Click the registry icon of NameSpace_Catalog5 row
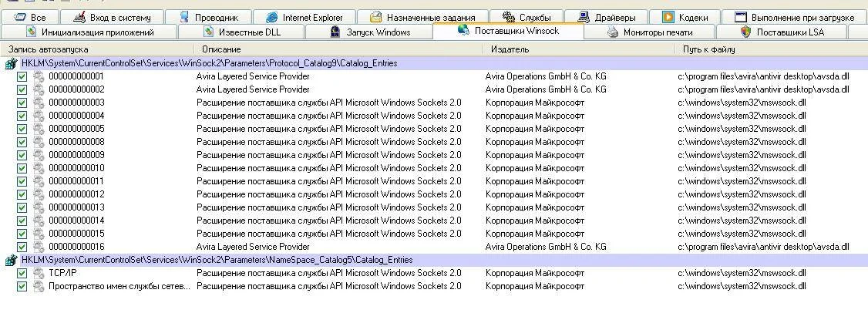Image resolution: width=868 pixels, height=320 pixels. point(11,260)
